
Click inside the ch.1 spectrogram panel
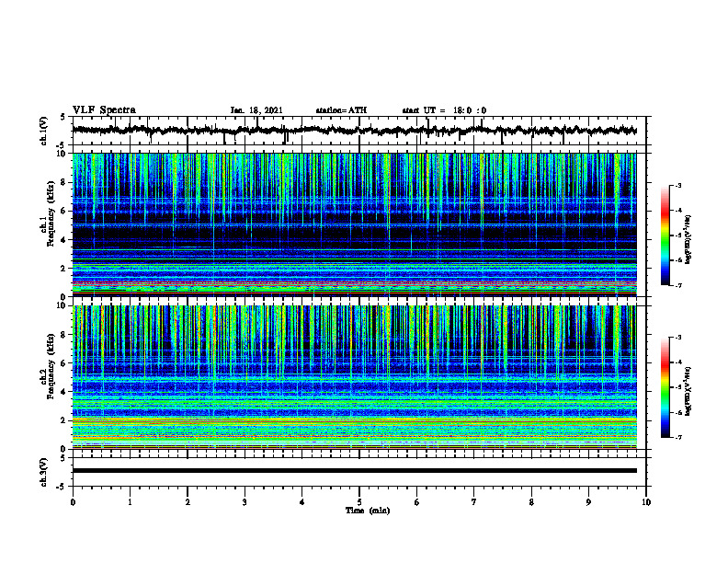coord(355,224)
